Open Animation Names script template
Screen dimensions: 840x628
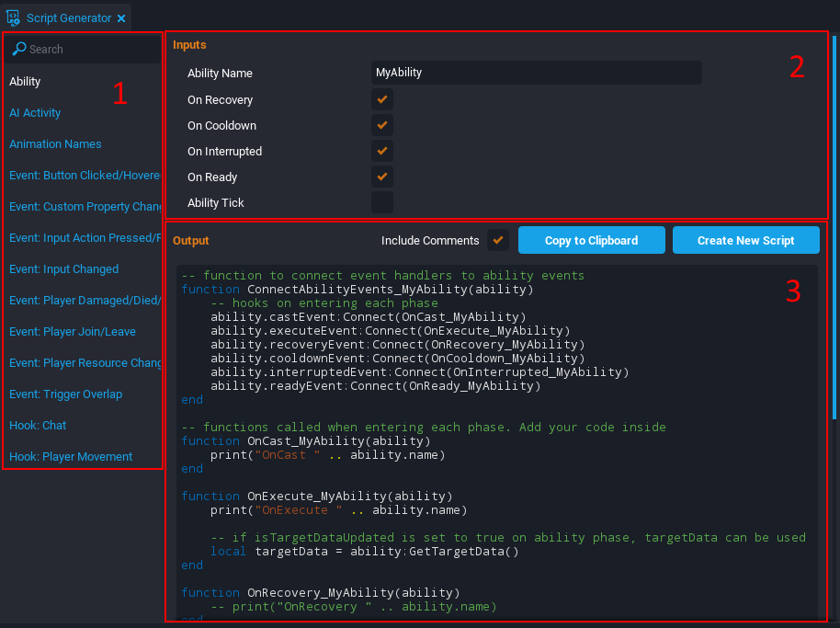click(55, 144)
